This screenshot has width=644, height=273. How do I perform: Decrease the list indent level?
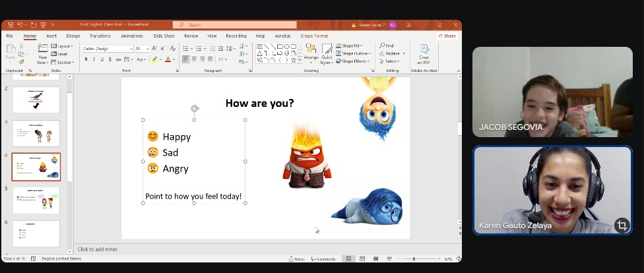(x=213, y=48)
